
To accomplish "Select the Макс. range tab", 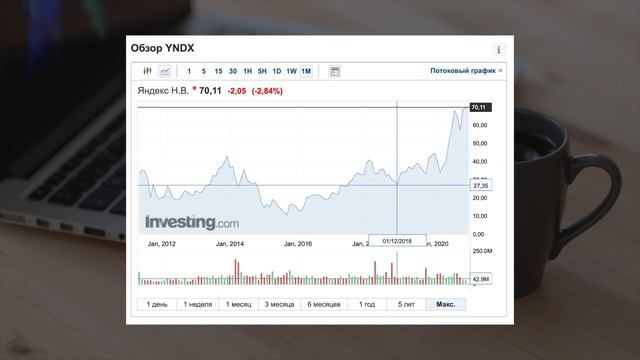I will coord(446,304).
